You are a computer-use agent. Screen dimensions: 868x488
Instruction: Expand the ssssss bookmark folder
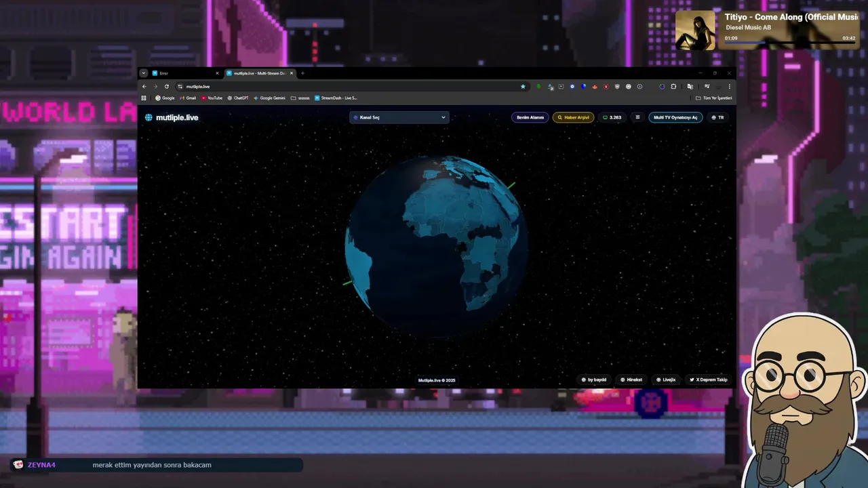coord(300,98)
